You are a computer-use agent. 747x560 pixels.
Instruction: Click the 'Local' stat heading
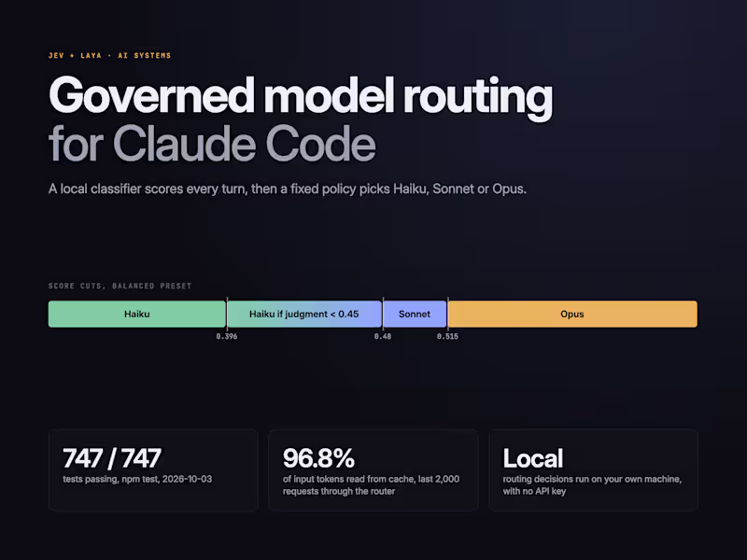533,458
